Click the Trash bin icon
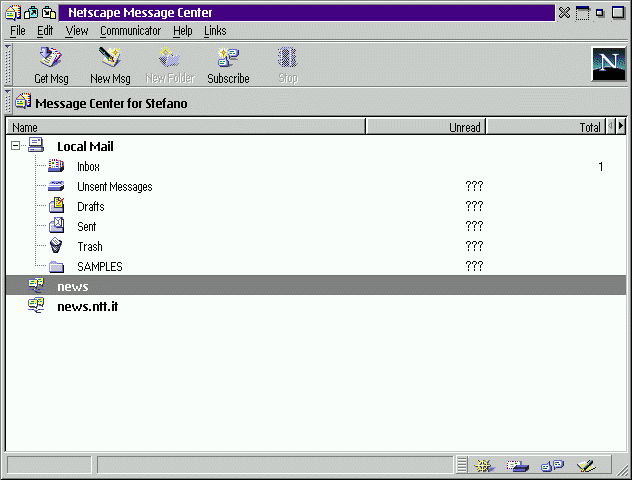The width and height of the screenshot is (632, 480). [56, 245]
